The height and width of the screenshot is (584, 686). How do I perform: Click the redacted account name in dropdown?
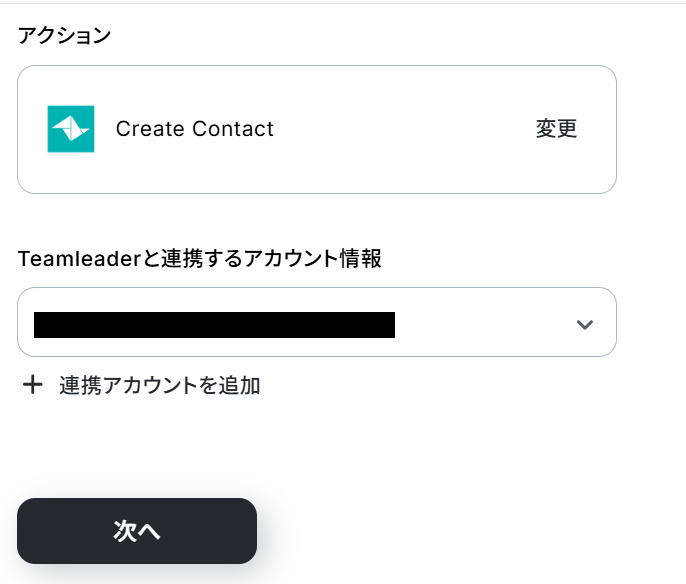coord(214,324)
